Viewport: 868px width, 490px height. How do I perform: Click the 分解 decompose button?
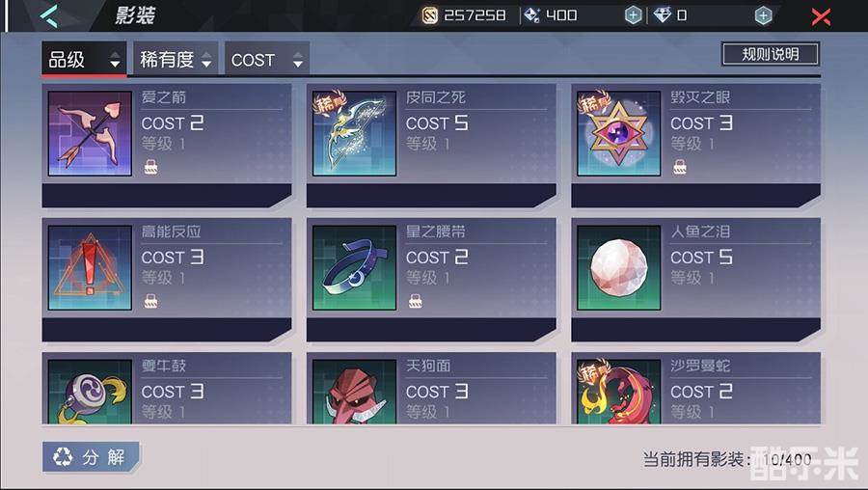91,457
